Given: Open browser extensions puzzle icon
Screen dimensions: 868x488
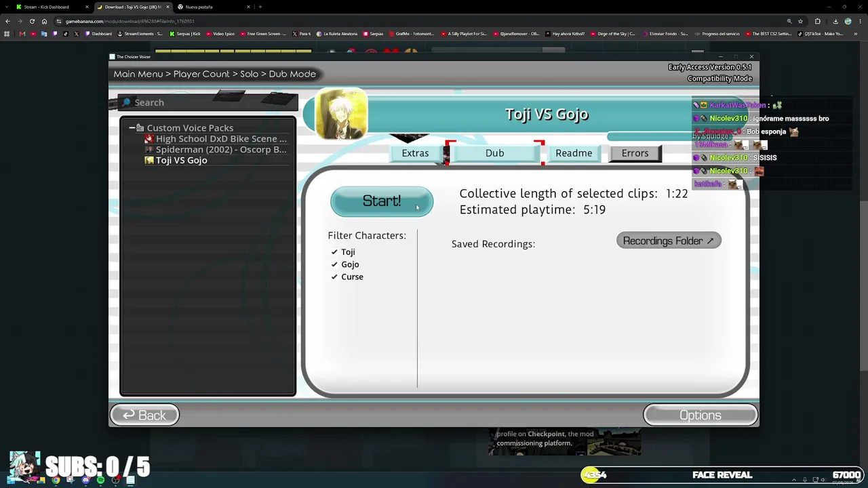Looking at the screenshot, I should click(817, 21).
